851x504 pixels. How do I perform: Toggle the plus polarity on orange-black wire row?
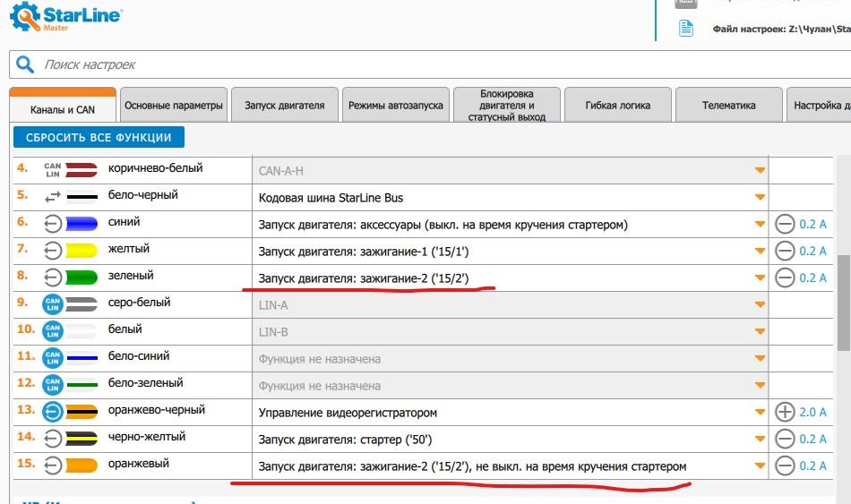pyautogui.click(x=784, y=412)
